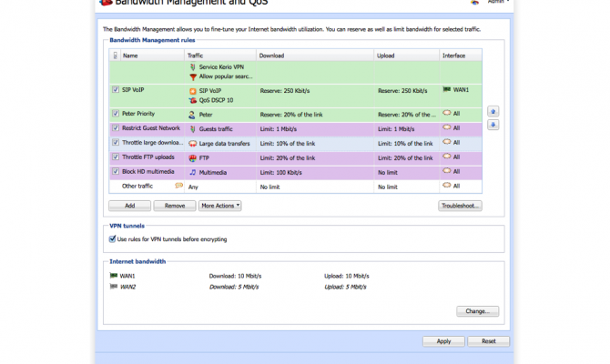Image resolution: width=610 pixels, height=364 pixels.
Task: Click the WAN1 icon under Internet bandwidth
Action: coord(114,276)
